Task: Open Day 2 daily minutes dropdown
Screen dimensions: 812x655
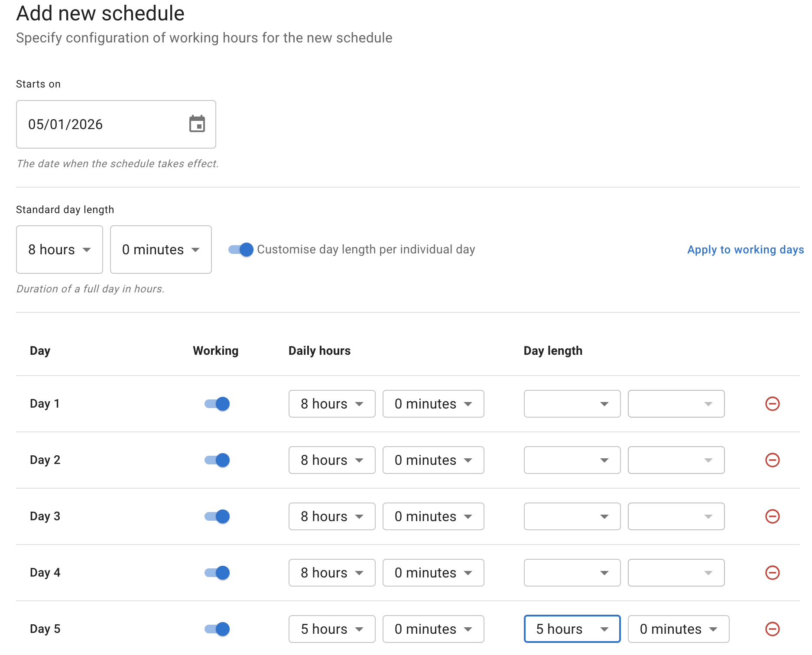Action: pyautogui.click(x=433, y=460)
